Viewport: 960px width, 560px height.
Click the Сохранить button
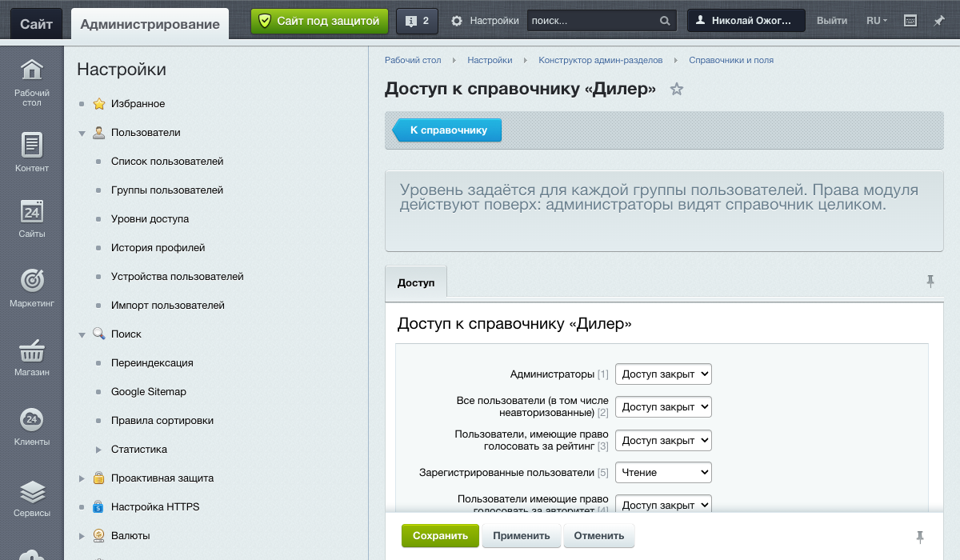click(440, 536)
